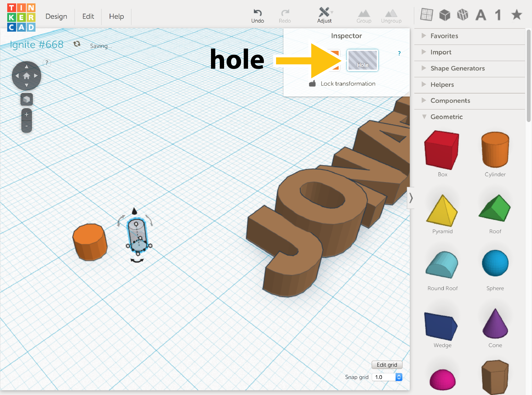This screenshot has width=532, height=395.
Task: Click the Edit grid button
Action: 387,365
